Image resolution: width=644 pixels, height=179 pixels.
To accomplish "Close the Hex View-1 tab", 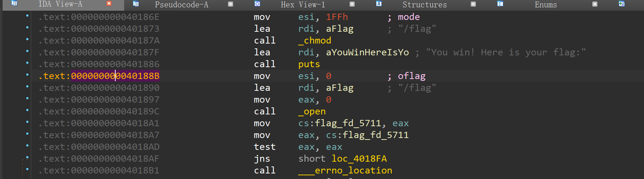I will [x=352, y=4].
